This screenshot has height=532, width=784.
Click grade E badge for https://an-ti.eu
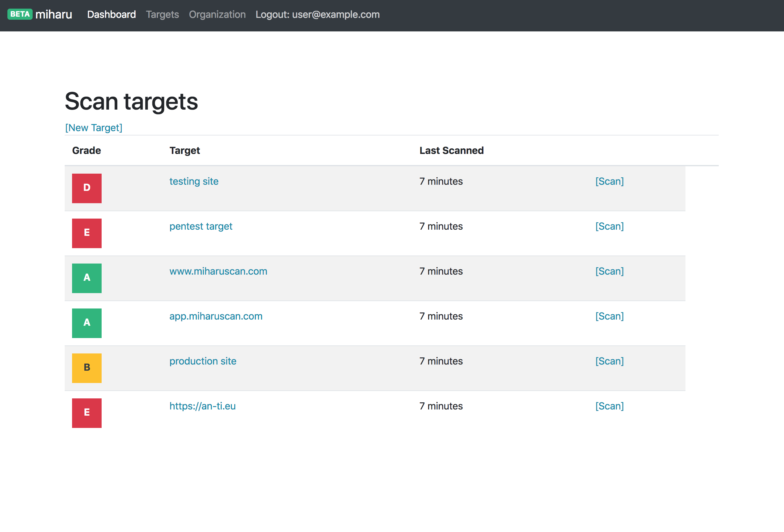(87, 413)
